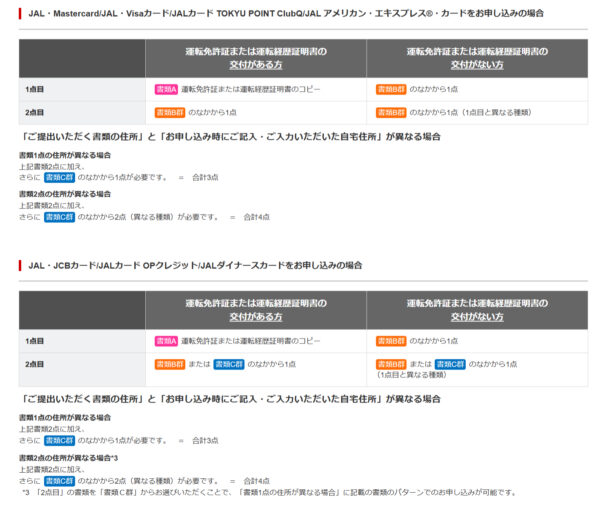
Task: Click '合計3点' text in the JCB section
Action: point(205,441)
